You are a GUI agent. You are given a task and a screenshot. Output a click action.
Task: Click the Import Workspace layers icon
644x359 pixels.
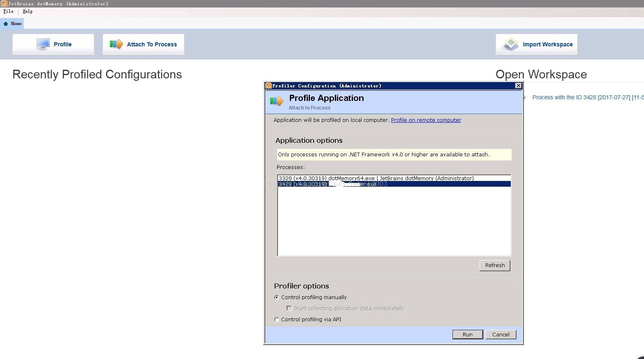click(x=511, y=44)
